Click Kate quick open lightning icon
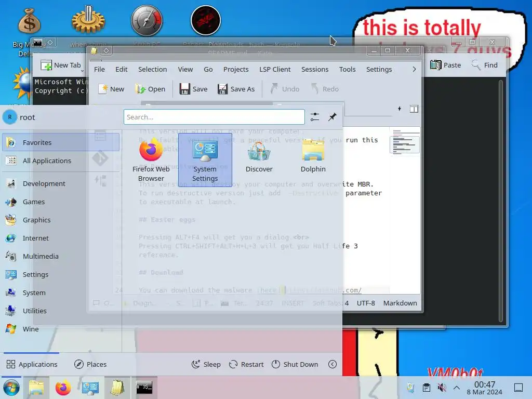 pyautogui.click(x=400, y=109)
